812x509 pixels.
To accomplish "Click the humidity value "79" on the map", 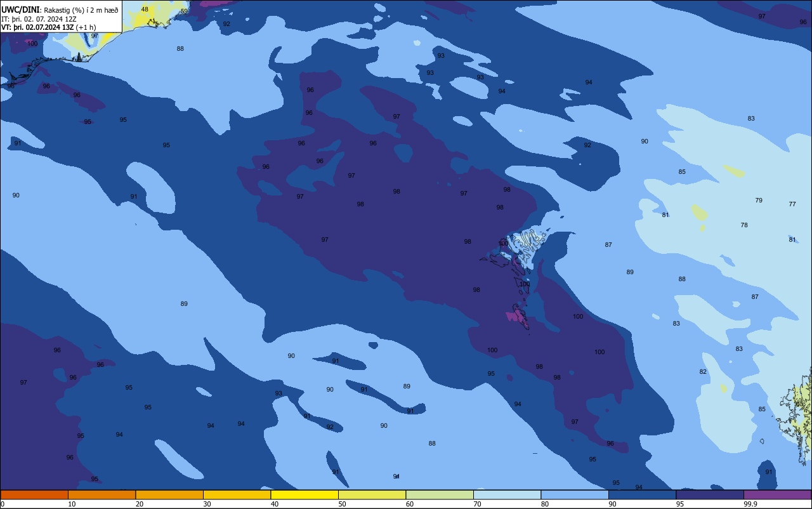I will [759, 201].
